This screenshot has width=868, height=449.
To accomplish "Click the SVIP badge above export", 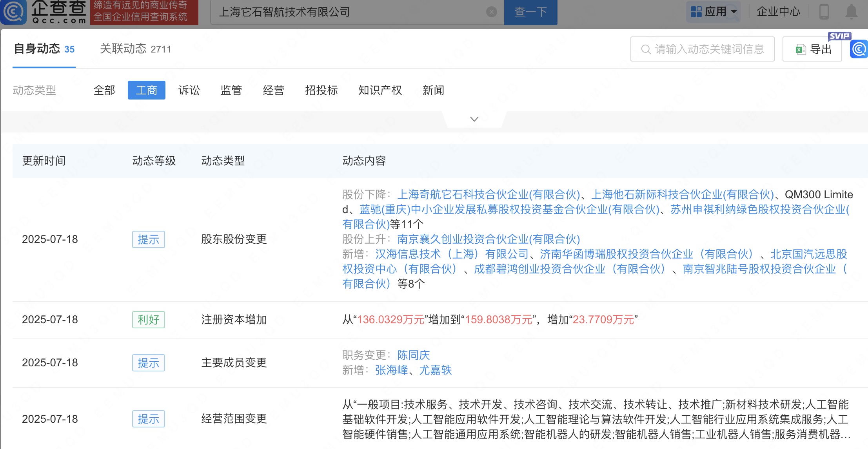I will 839,36.
